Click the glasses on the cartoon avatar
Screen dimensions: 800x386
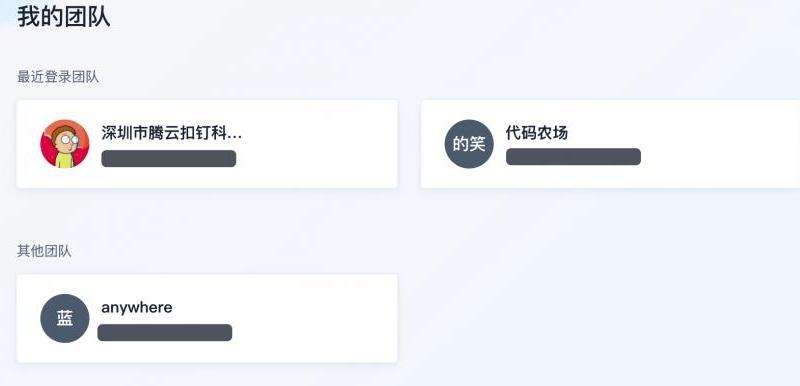[71, 138]
